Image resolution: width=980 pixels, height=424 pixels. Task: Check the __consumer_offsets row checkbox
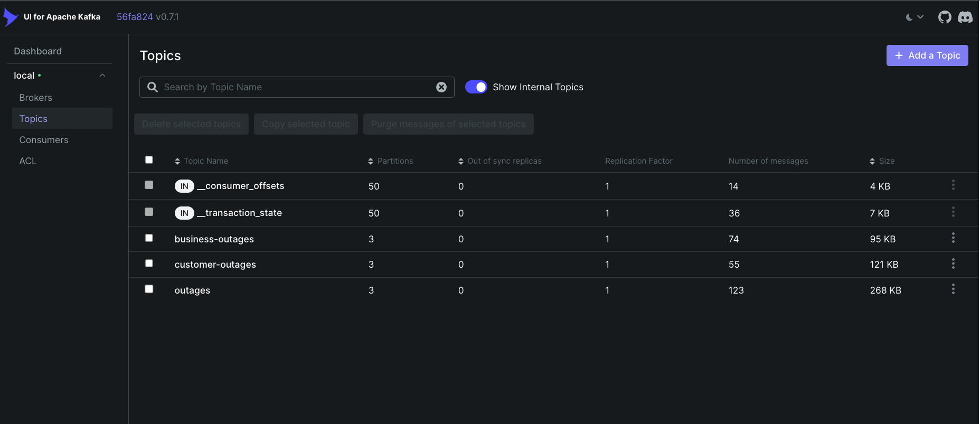click(149, 185)
